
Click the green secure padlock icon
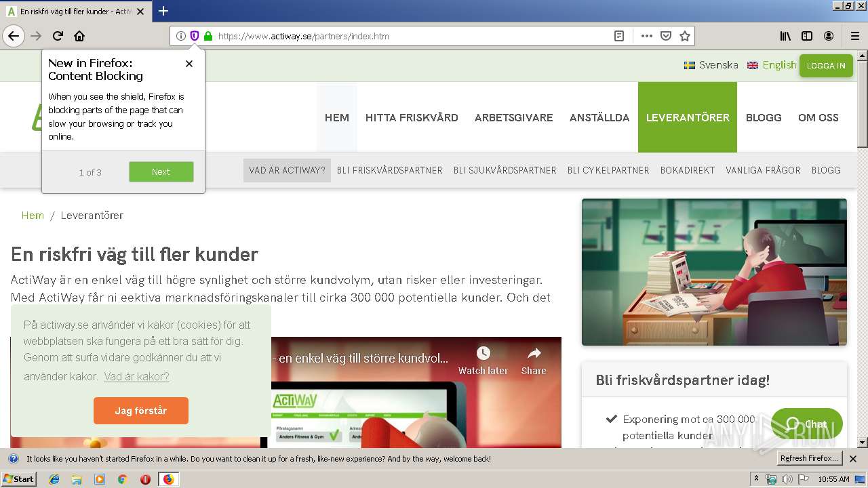(x=208, y=36)
